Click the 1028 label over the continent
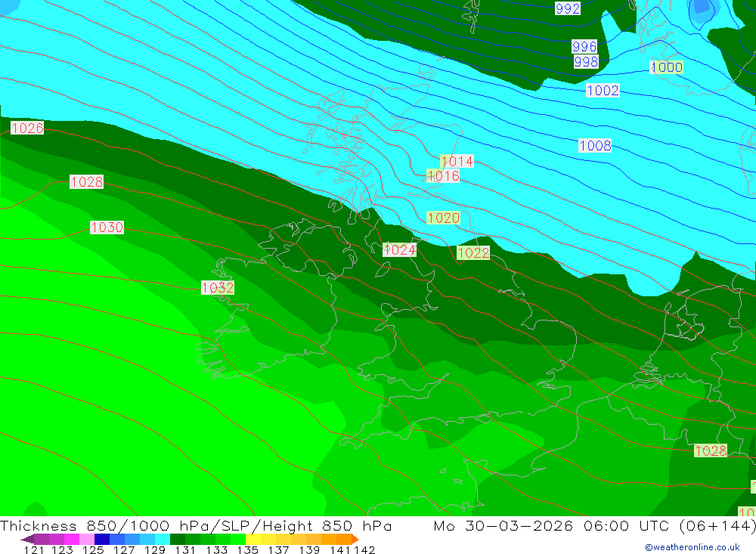 point(711,450)
